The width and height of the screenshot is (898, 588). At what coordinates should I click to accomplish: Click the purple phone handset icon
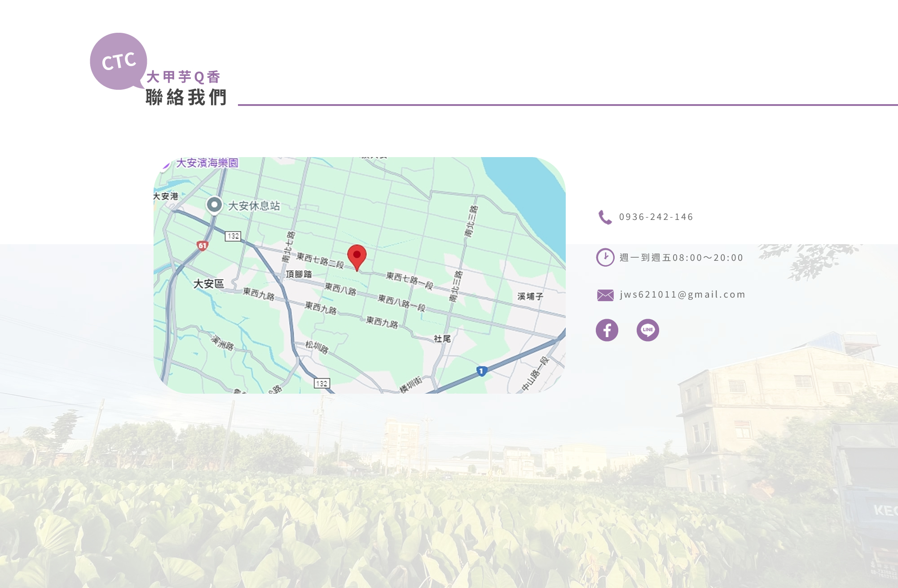click(605, 217)
